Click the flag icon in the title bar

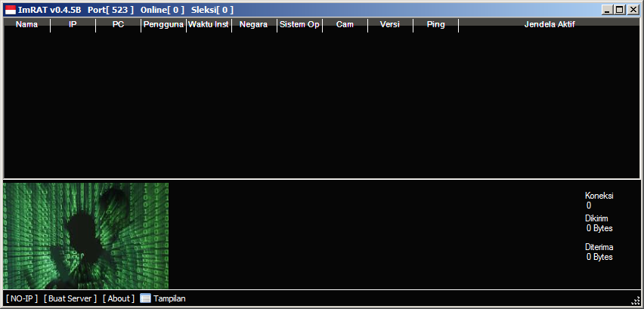pos(11,10)
